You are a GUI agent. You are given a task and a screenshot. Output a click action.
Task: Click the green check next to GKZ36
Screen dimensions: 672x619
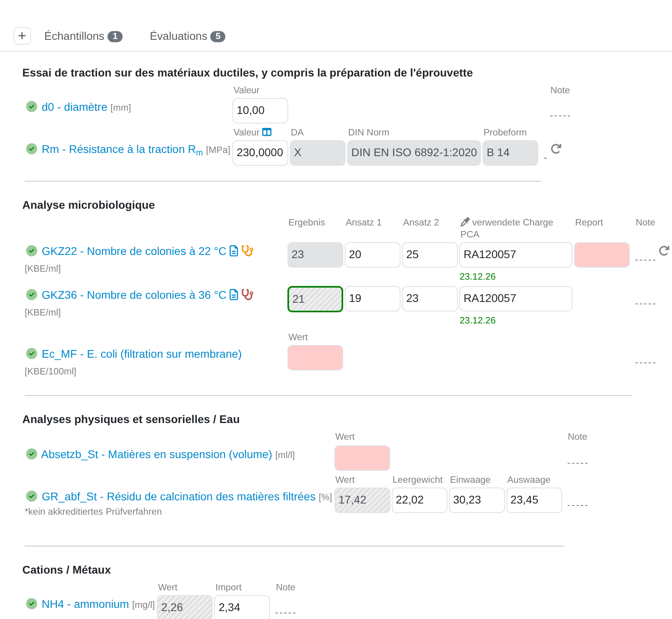point(31,295)
